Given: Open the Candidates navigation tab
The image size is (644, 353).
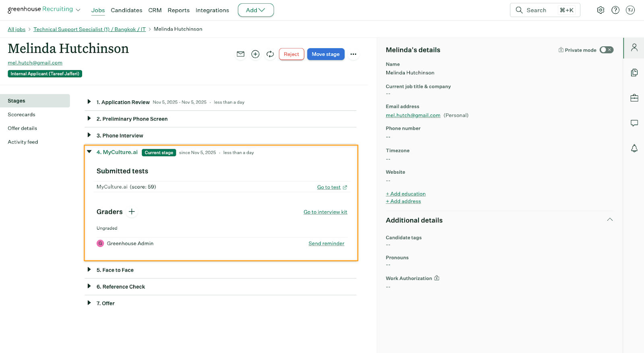Looking at the screenshot, I should [126, 10].
